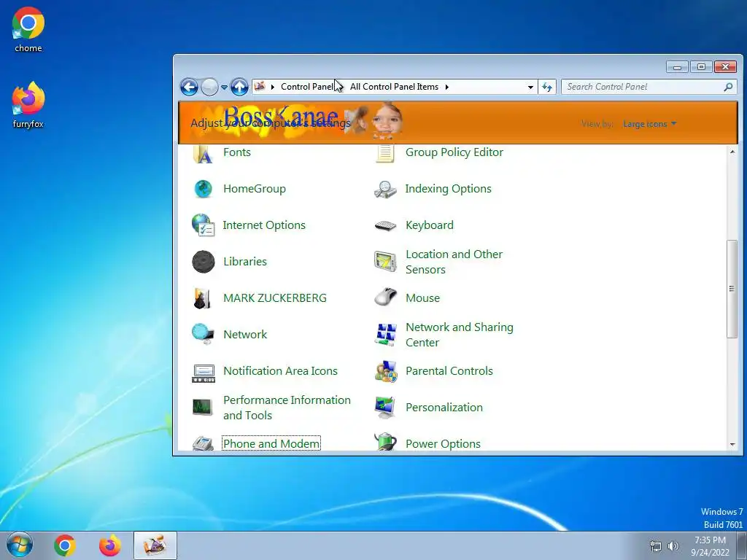The height and width of the screenshot is (560, 747).
Task: Open the Network icon
Action: pos(203,334)
